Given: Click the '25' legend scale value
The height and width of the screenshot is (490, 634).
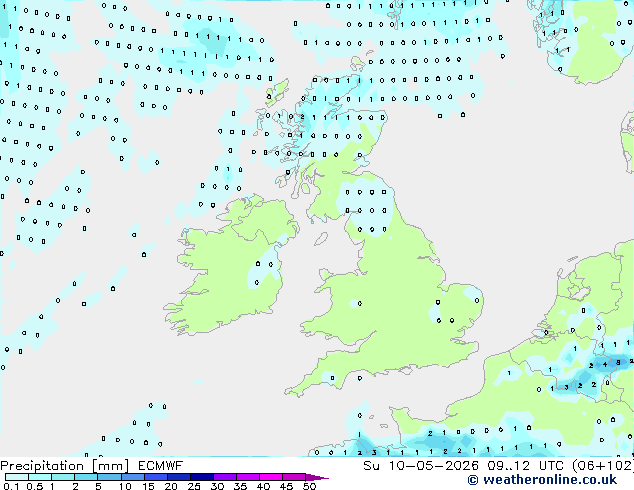Looking at the screenshot, I should 194,486.
